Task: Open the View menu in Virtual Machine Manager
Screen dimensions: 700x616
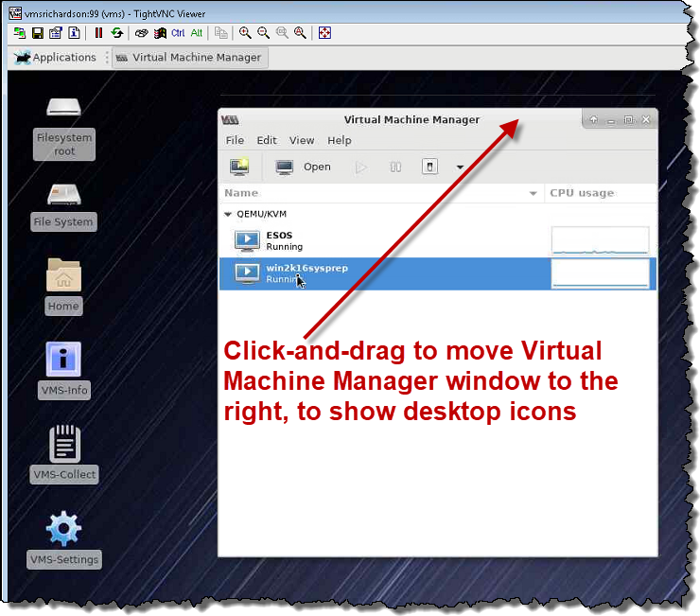Action: coord(302,141)
